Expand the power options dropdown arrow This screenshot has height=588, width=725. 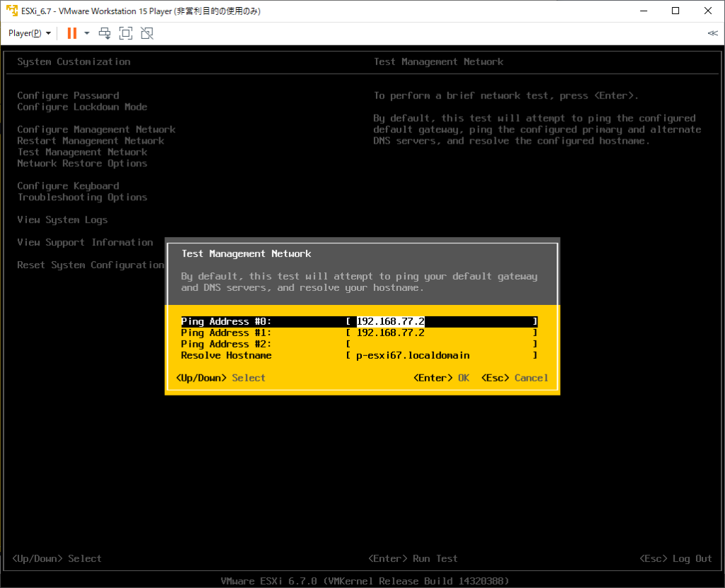click(x=87, y=33)
